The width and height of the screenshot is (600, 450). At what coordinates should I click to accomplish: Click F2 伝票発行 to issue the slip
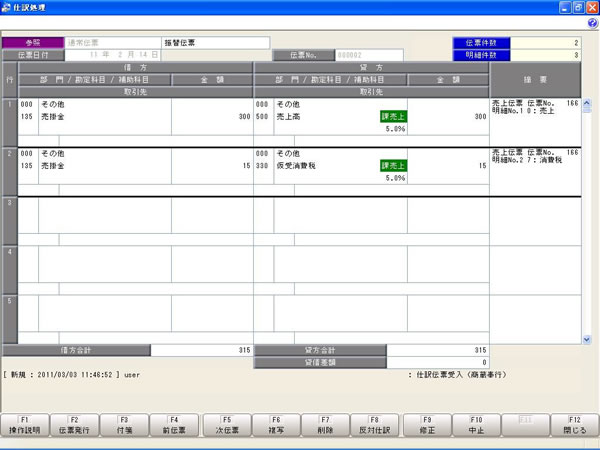pyautogui.click(x=74, y=425)
